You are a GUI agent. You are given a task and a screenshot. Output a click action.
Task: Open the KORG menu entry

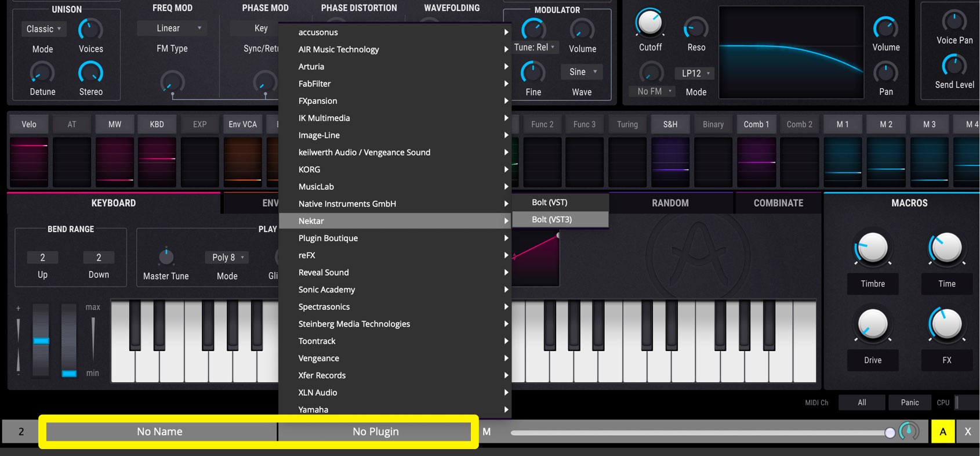(x=395, y=169)
